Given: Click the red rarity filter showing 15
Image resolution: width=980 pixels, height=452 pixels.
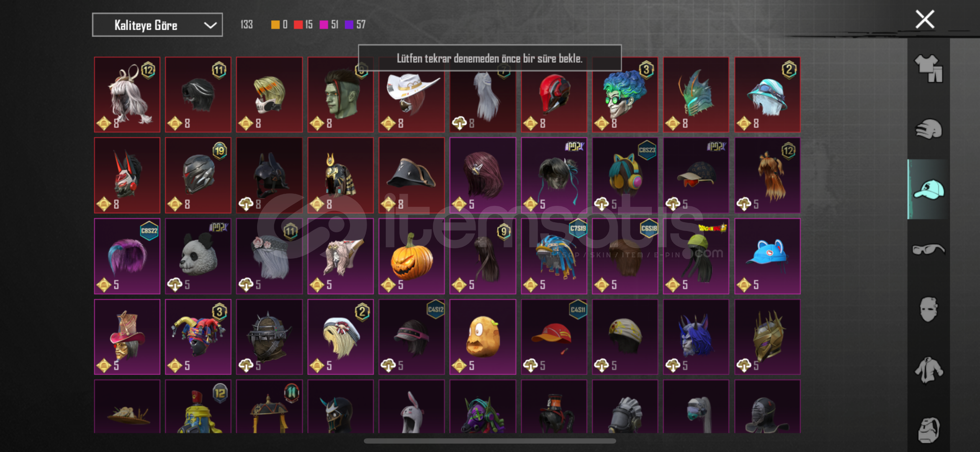Looking at the screenshot, I should [303, 25].
